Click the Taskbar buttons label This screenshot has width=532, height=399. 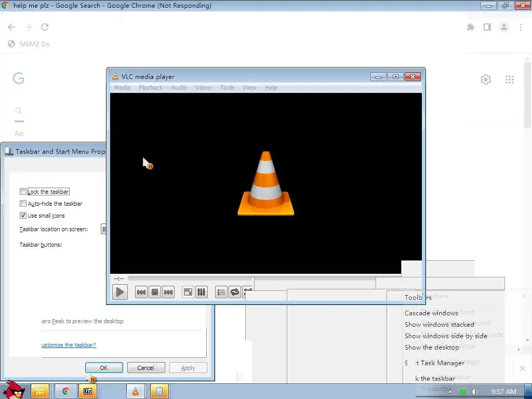click(x=41, y=245)
